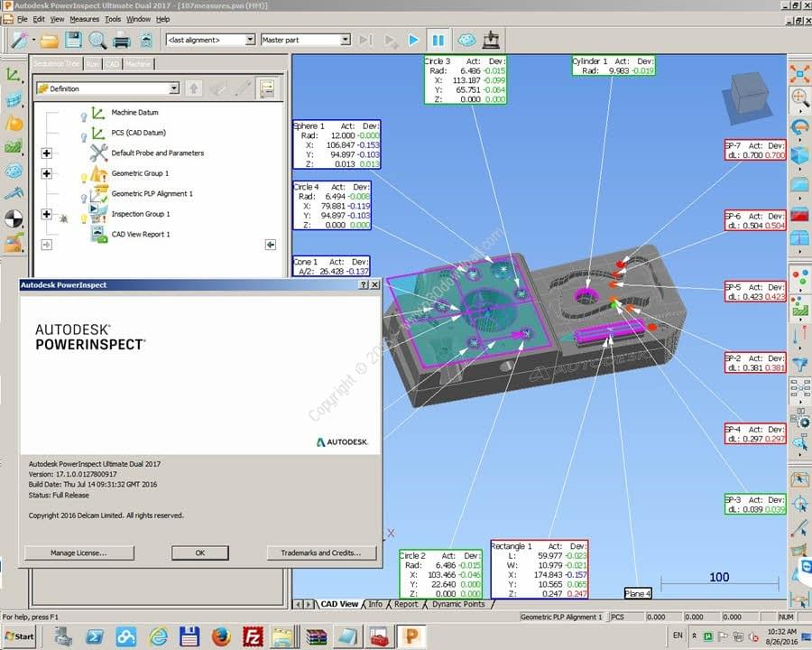Click the rotate view icon in the right toolbar
The height and width of the screenshot is (650, 812).
799,127
